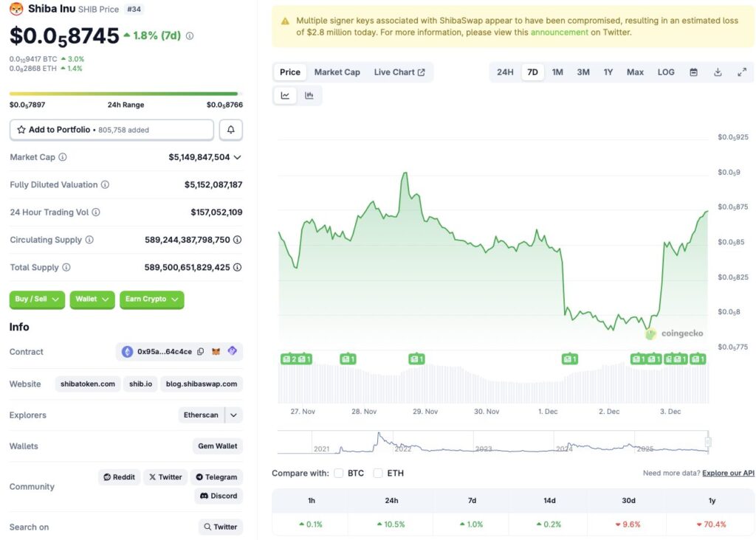Click the historical range slider handle
The height and width of the screenshot is (540, 756).
[x=708, y=443]
